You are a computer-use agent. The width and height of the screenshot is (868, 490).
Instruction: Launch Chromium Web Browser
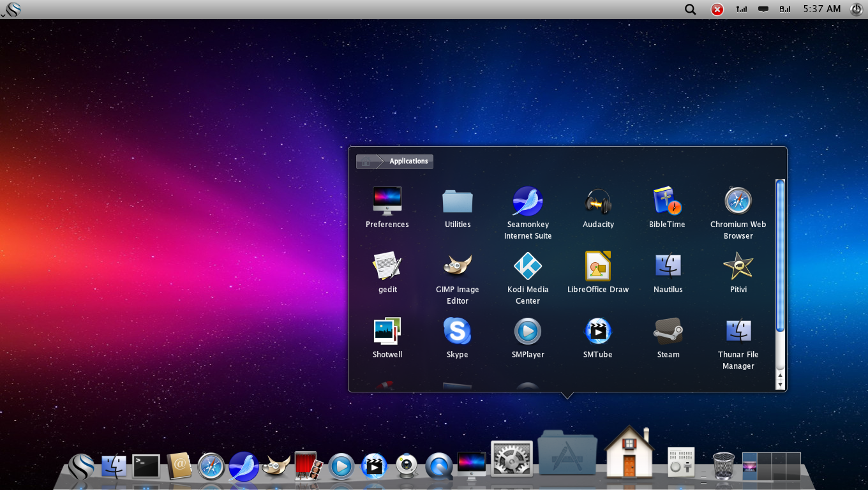(738, 213)
